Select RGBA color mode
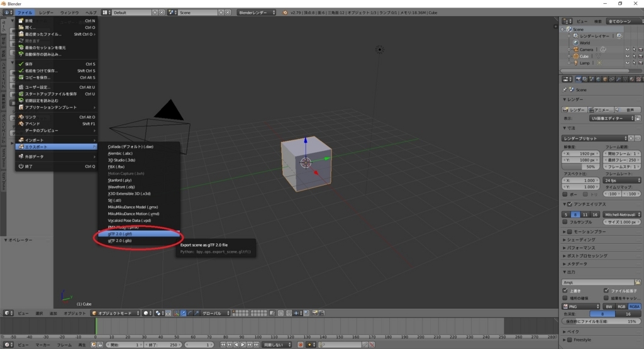 634,307
